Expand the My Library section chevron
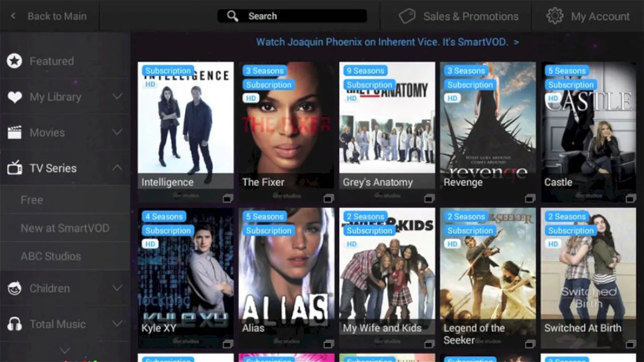 pos(117,97)
